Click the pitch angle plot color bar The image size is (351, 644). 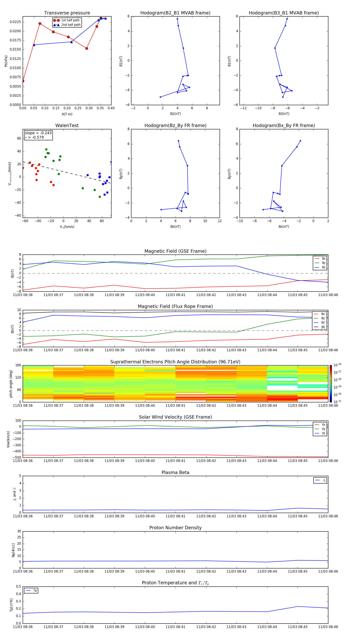[331, 383]
